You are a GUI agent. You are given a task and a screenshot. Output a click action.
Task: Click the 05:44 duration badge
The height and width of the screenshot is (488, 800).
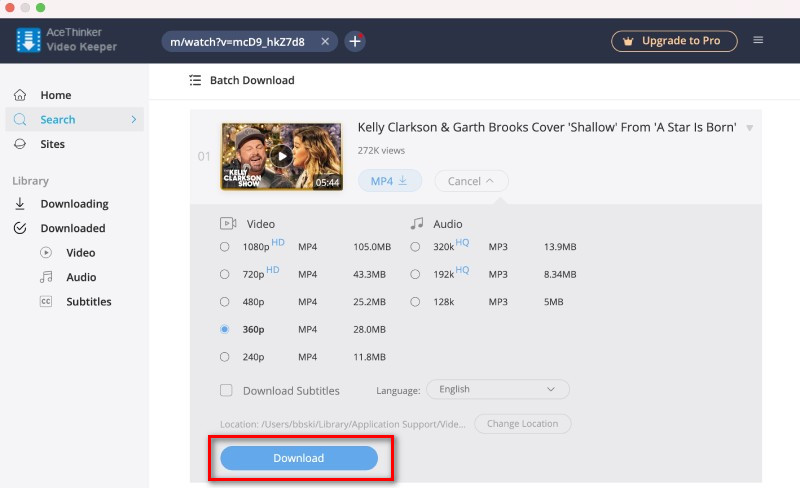click(x=327, y=182)
